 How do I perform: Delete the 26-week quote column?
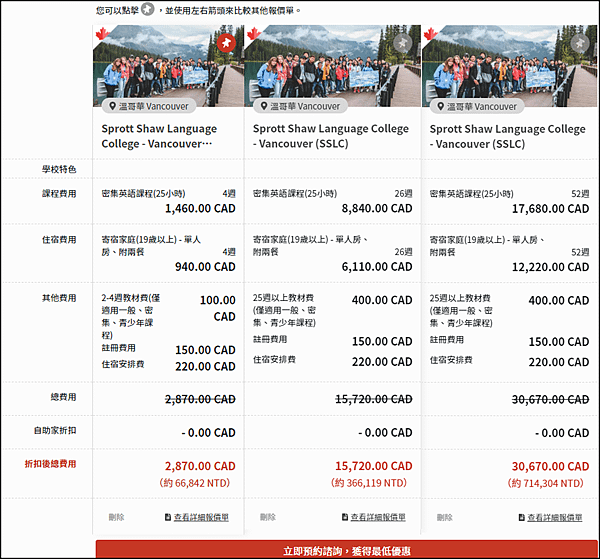coord(268,517)
